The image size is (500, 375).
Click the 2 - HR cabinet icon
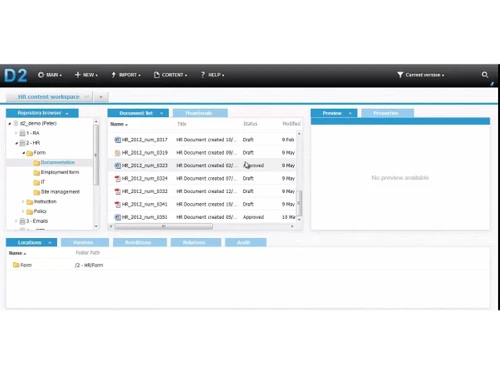22,143
